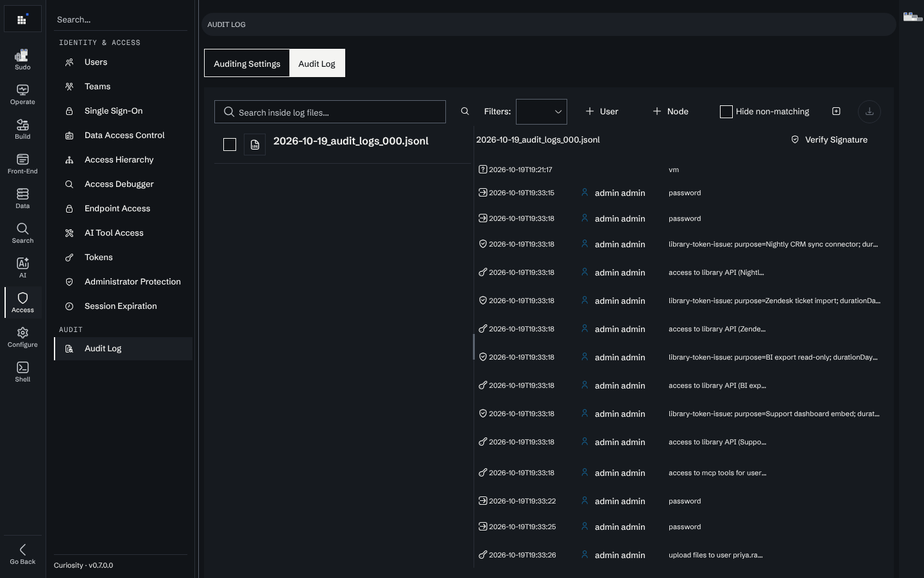
Task: Click the download log file icon
Action: pos(869,112)
